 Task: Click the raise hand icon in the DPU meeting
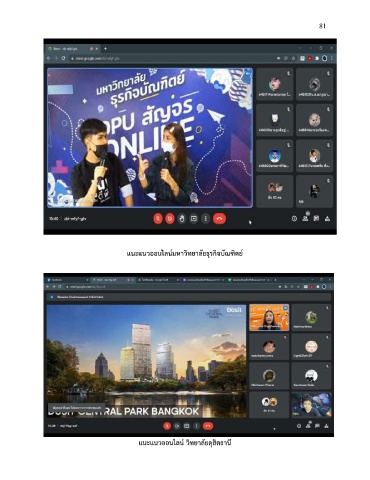(182, 219)
